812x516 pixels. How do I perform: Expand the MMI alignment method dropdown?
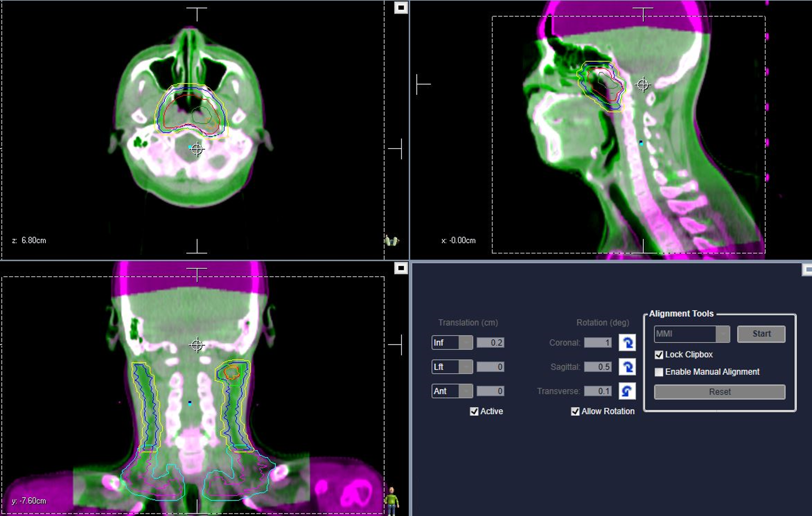[723, 334]
